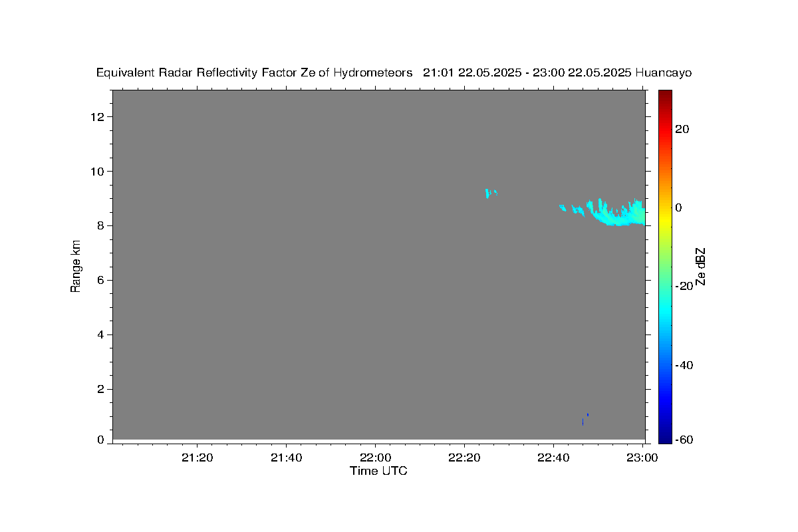The height and width of the screenshot is (532, 798).
Task: Click the range tick label 4
Action: [x=102, y=335]
